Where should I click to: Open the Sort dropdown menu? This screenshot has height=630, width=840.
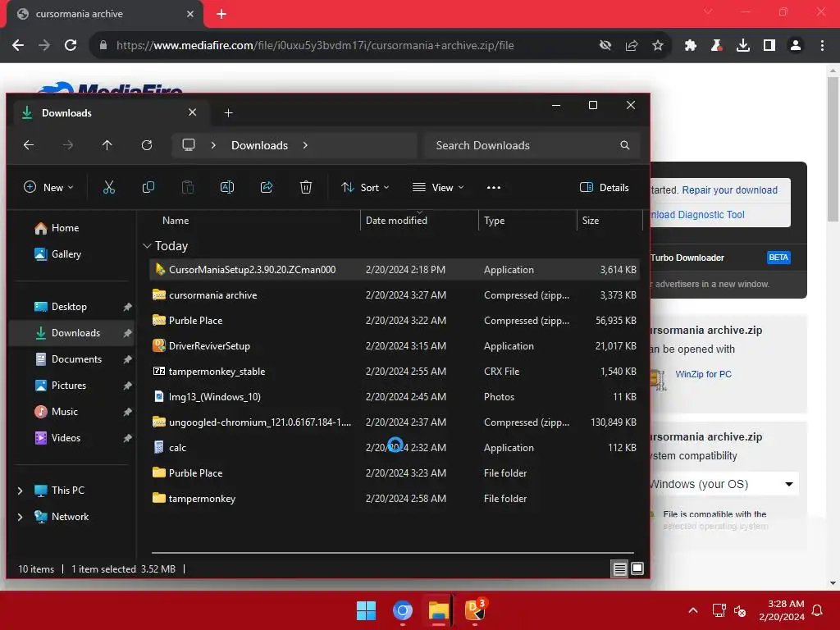click(x=365, y=188)
